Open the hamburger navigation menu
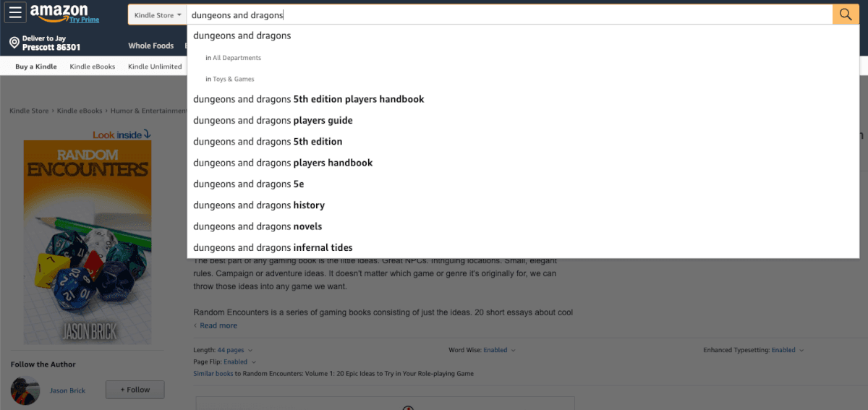868x410 pixels. (x=15, y=12)
